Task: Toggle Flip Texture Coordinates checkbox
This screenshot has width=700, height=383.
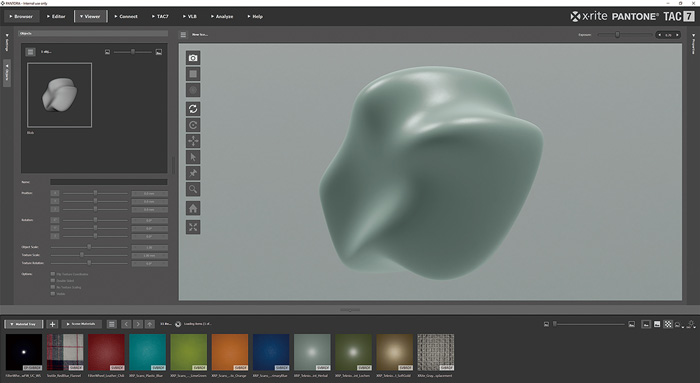Action: coord(53,274)
